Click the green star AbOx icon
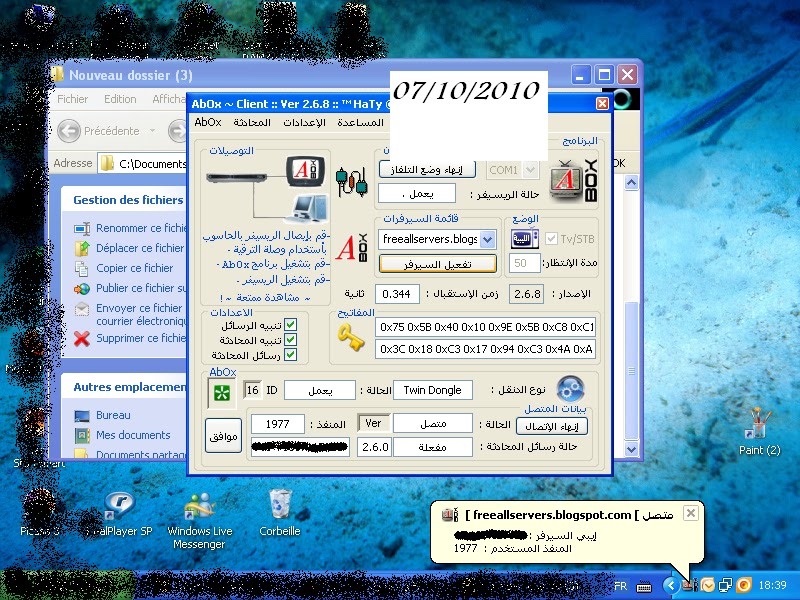This screenshot has height=600, width=800. point(222,393)
